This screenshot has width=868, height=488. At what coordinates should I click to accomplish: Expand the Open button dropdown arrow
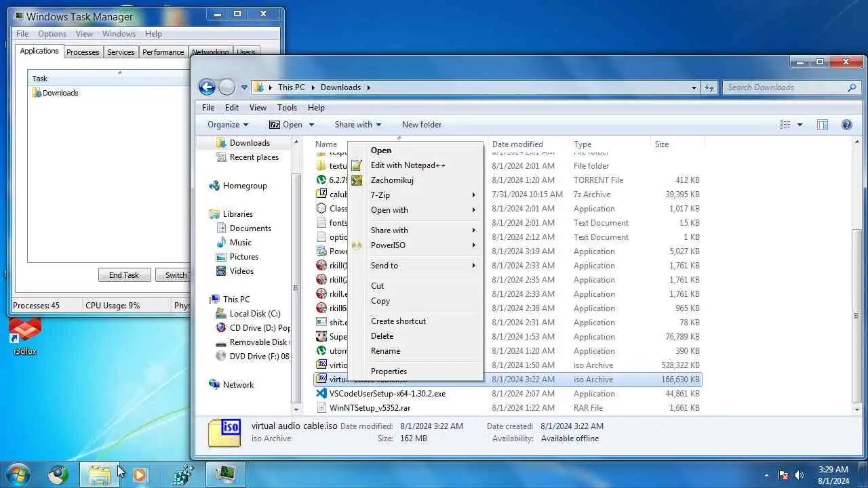312,125
